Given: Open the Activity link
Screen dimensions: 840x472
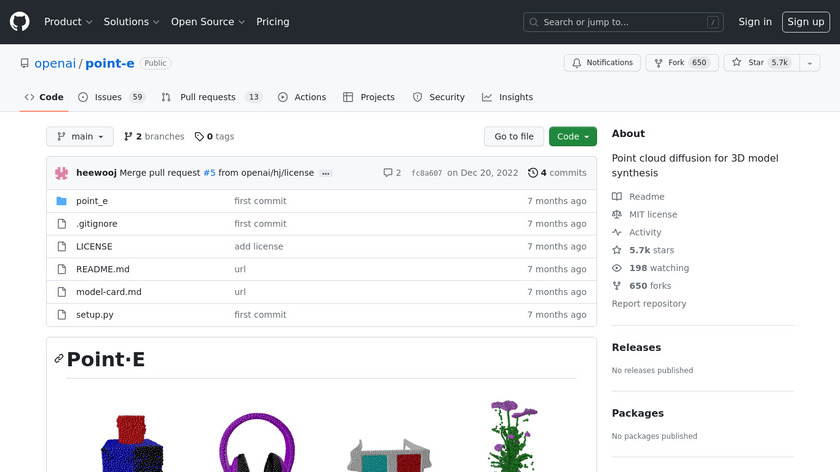Looking at the screenshot, I should [x=636, y=233].
